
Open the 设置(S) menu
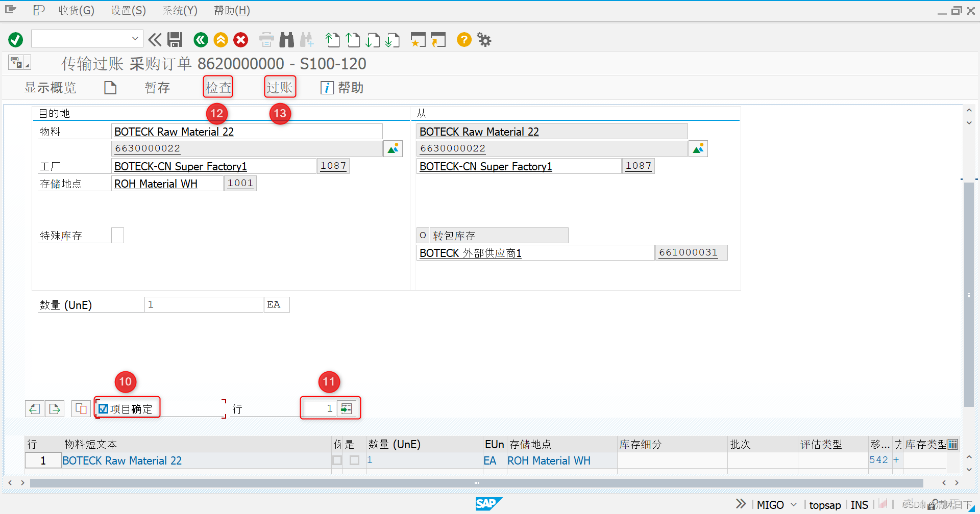click(x=129, y=10)
